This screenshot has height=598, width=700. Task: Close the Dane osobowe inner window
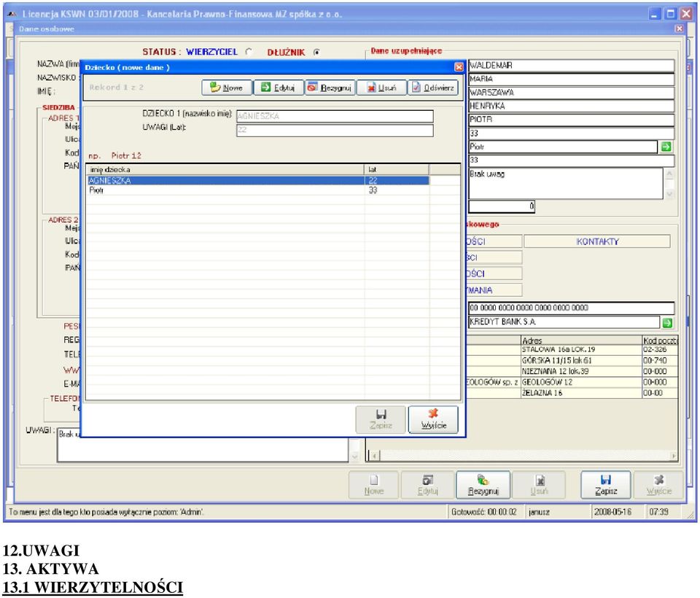pos(679,28)
